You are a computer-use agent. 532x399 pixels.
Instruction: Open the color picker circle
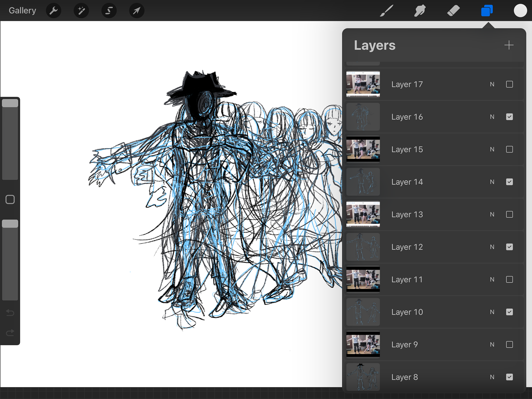pyautogui.click(x=520, y=11)
